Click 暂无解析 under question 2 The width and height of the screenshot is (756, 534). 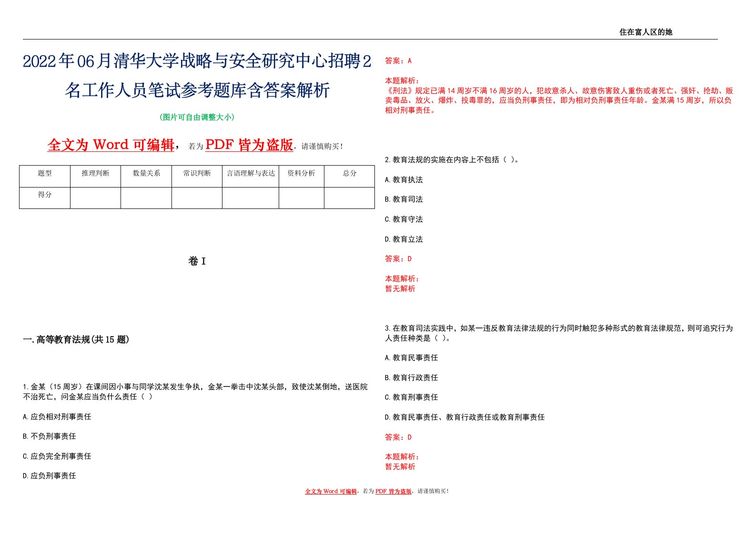(400, 288)
